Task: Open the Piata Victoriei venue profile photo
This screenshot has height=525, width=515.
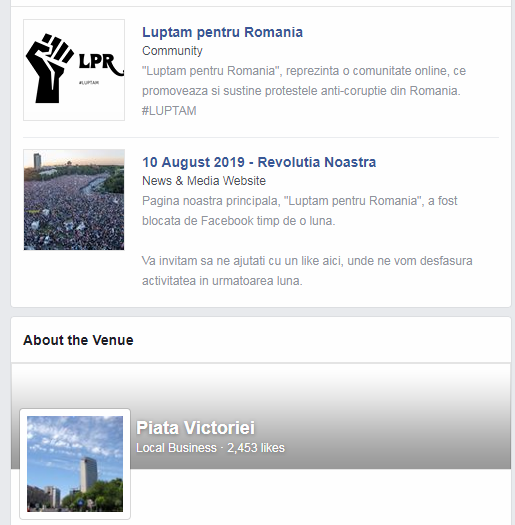Action: 75,464
